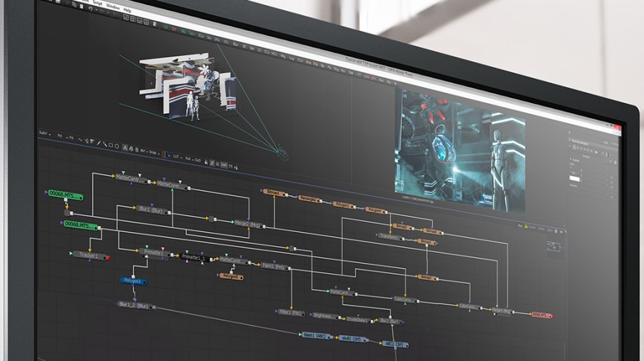Click the Help menu
Screen dimensions: 644x361
127,10
